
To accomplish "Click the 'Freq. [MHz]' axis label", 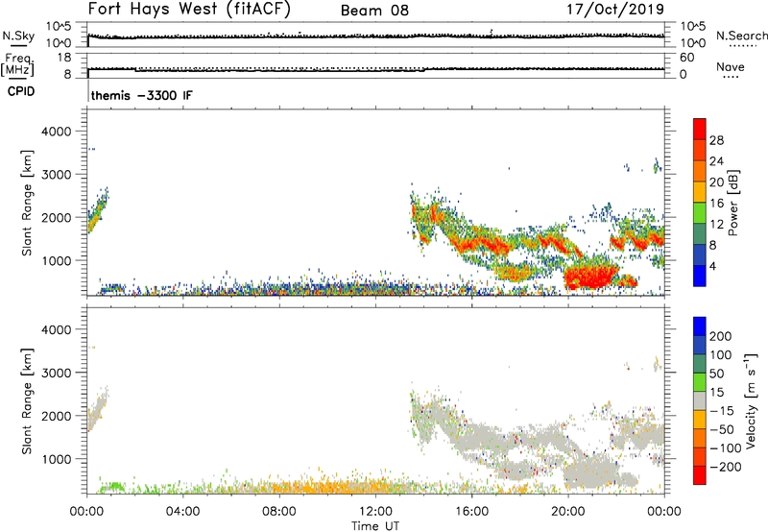I will 17,64.
